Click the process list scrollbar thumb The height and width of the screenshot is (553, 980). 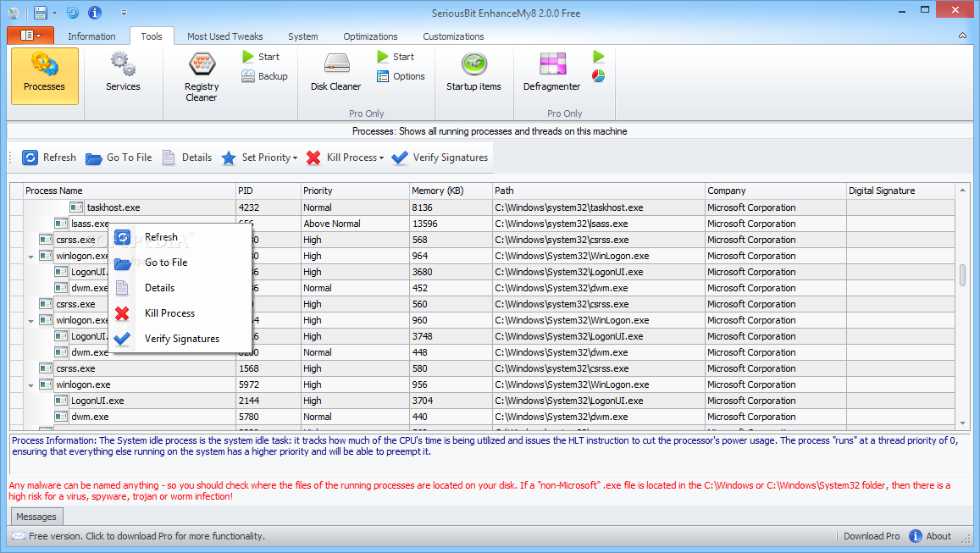tap(962, 275)
